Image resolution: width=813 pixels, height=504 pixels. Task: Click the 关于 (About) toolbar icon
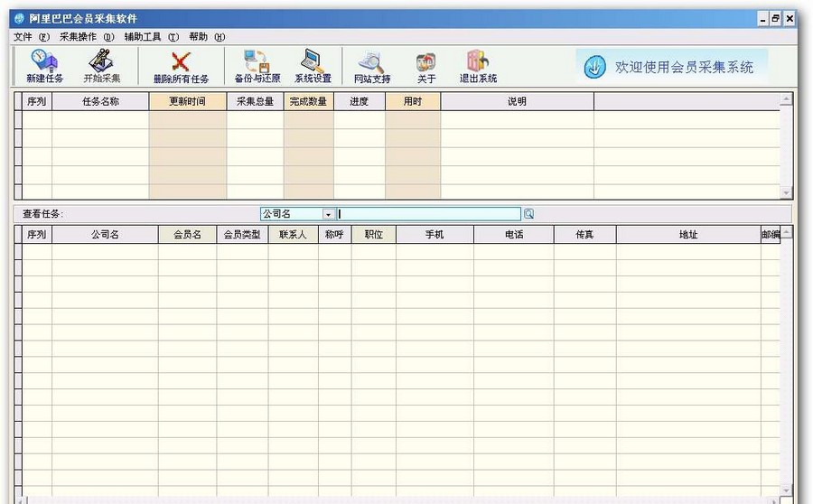[426, 68]
